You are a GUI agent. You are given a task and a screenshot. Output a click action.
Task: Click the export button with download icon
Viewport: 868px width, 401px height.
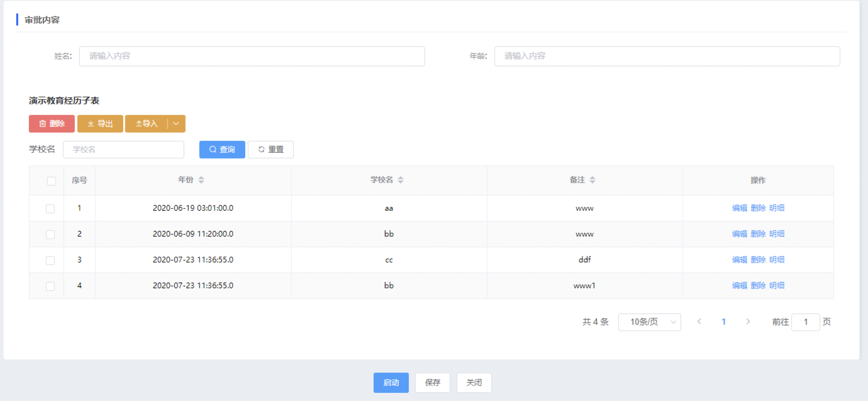coord(100,124)
